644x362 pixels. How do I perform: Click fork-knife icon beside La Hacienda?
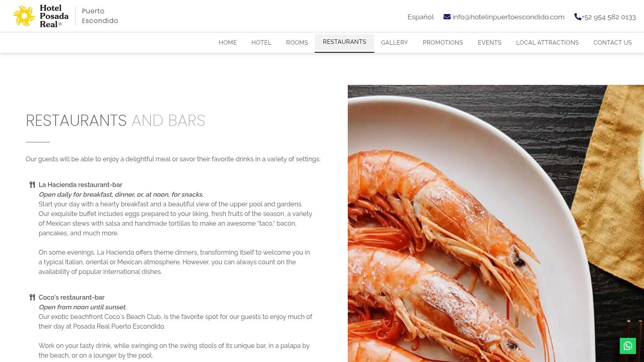[x=32, y=185]
